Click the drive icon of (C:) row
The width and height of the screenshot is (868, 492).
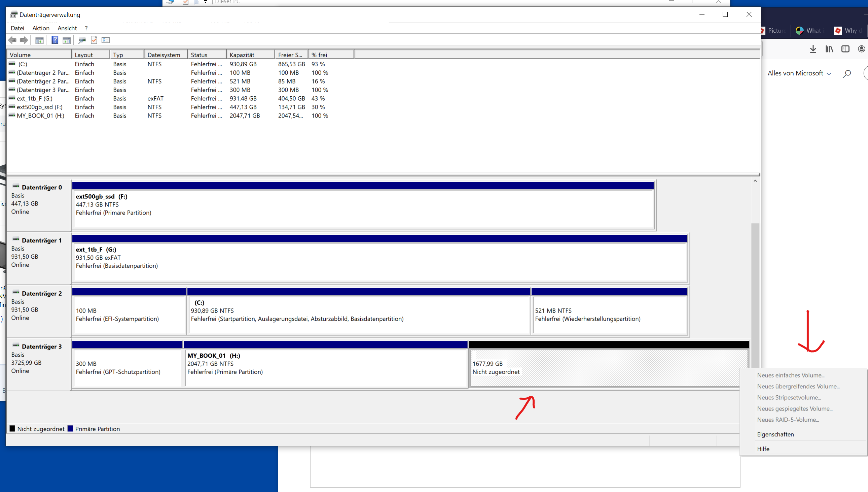click(12, 64)
